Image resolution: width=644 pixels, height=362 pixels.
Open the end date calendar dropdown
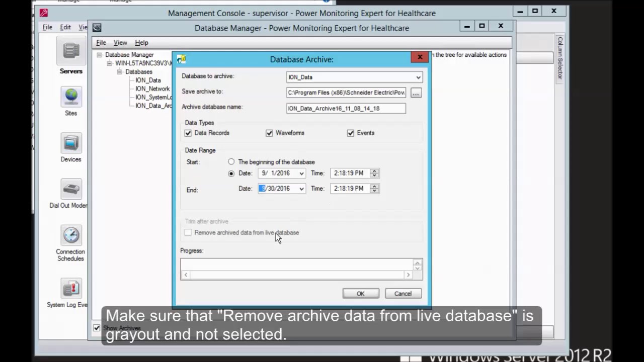[x=301, y=189]
